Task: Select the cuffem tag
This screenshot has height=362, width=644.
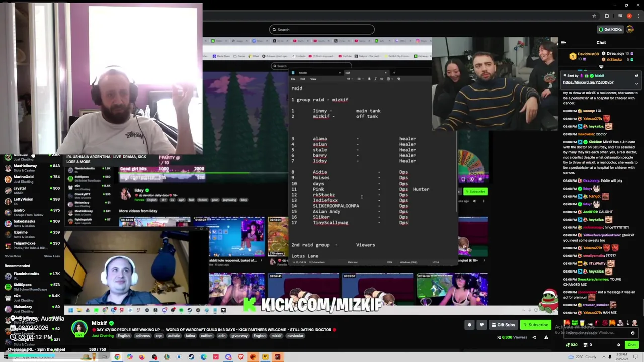Action: 206,336
